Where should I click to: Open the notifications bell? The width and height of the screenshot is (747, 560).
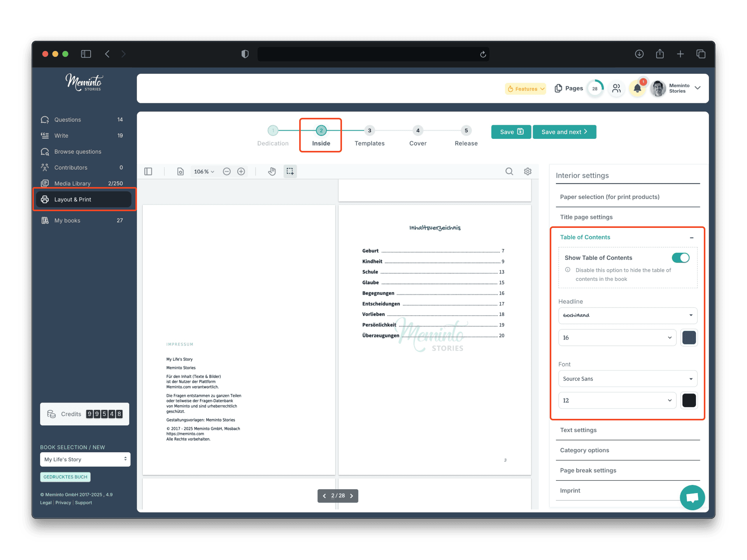(x=637, y=88)
